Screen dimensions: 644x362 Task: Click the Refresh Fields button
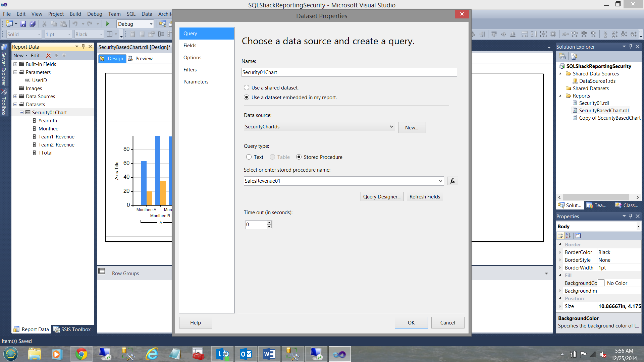(425, 197)
